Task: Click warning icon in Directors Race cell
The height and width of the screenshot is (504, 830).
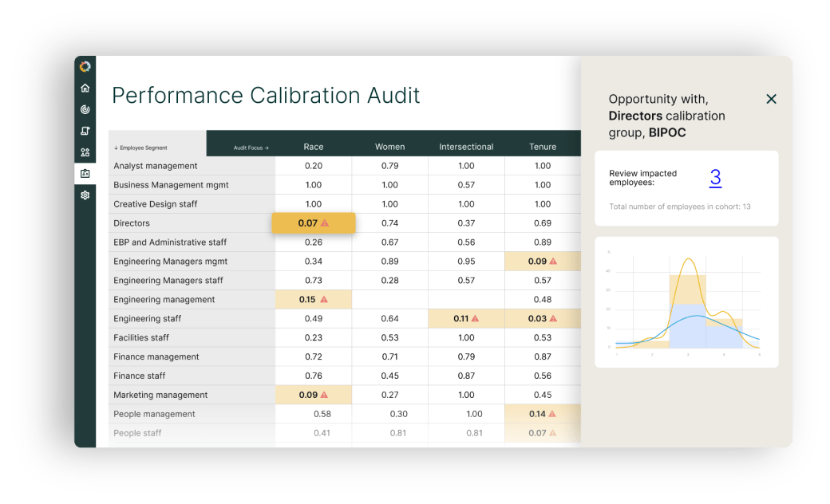Action: point(325,223)
